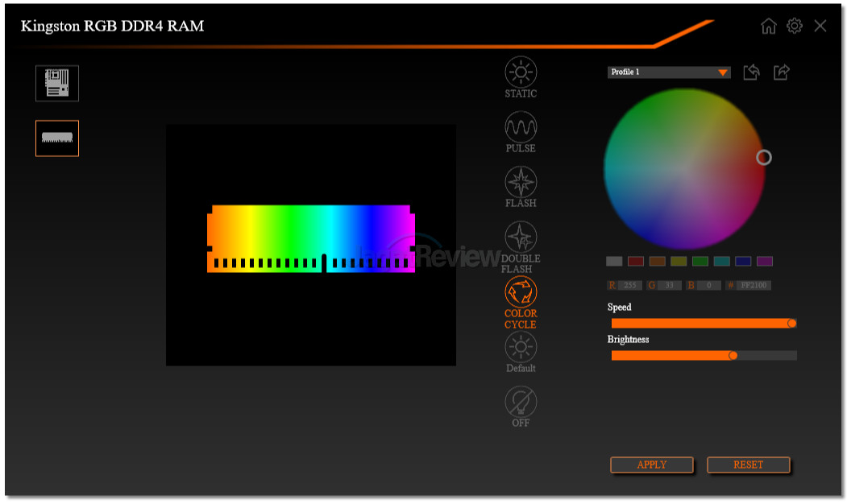
Task: Click the color wheel selector ring
Action: (x=764, y=158)
